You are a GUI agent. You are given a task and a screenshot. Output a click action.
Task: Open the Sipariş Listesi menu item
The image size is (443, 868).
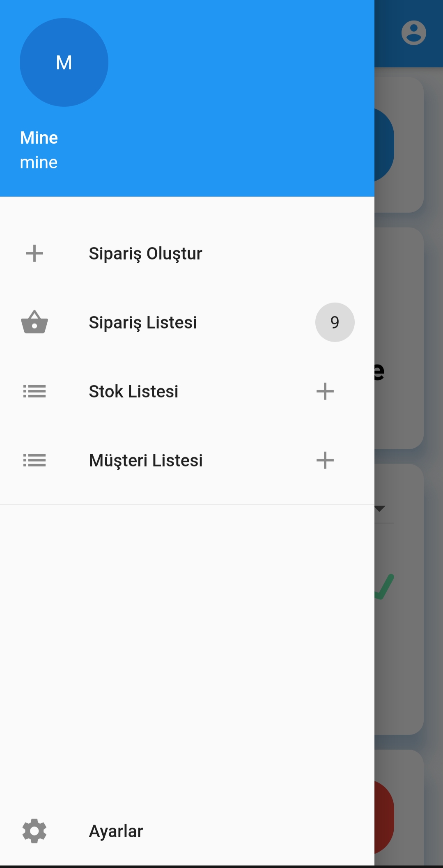187,322
